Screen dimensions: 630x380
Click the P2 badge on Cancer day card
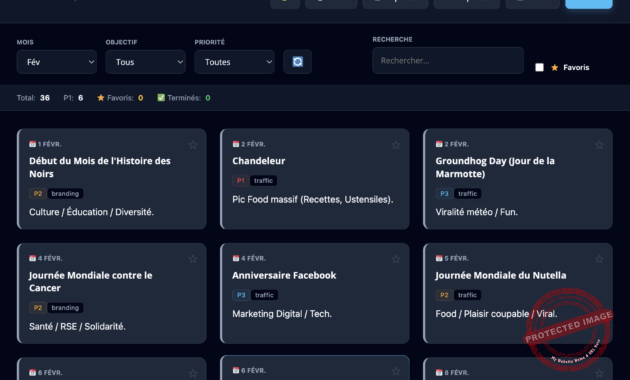pos(38,308)
